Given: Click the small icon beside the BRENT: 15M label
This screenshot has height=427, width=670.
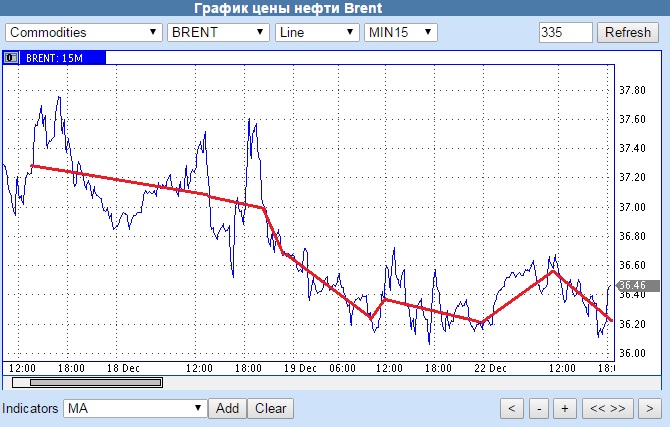Looking at the screenshot, I should pyautogui.click(x=11, y=58).
